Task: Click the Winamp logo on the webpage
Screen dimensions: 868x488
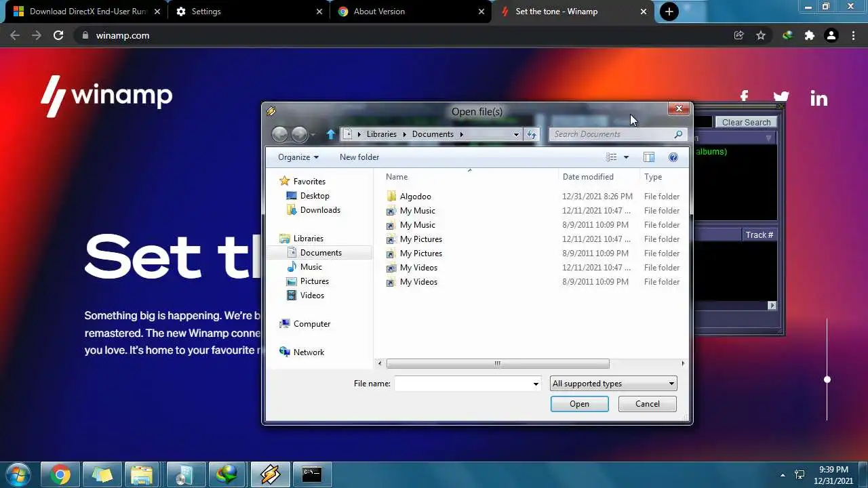Action: pos(106,96)
